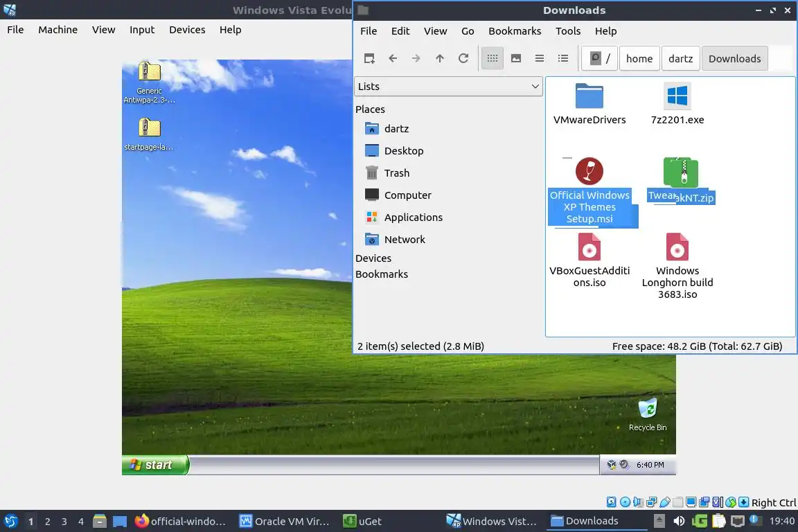Click the VirtualBox mouse integration indicator

[x=731, y=502]
